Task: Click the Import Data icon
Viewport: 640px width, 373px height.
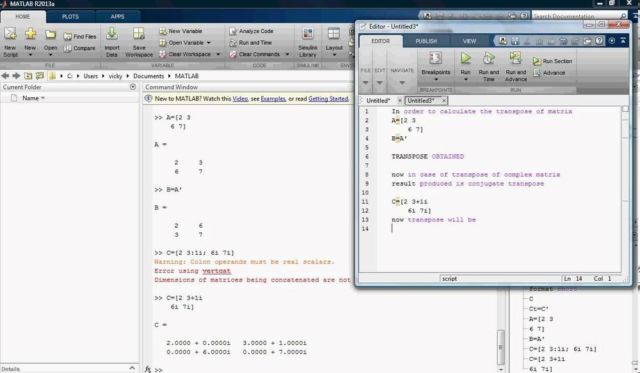Action: tap(112, 34)
